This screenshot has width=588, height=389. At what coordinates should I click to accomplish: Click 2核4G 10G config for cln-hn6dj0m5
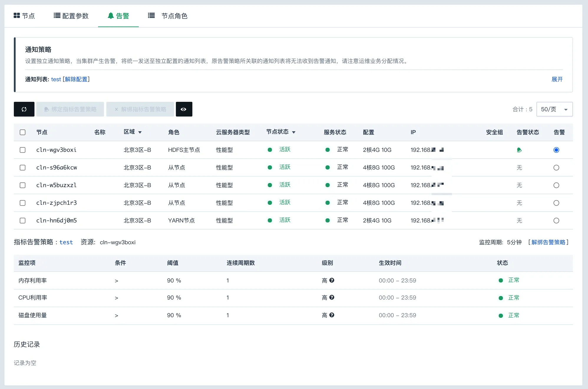pos(377,220)
